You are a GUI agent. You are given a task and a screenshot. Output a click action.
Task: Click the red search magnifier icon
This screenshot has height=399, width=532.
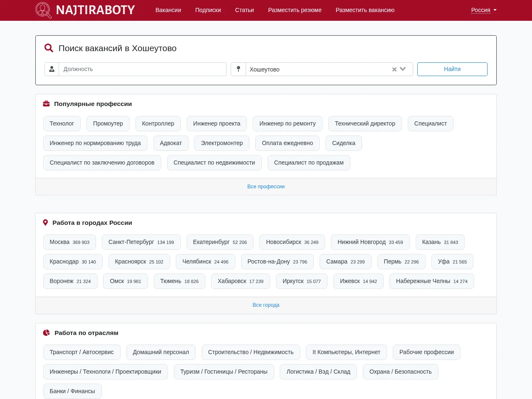click(49, 48)
